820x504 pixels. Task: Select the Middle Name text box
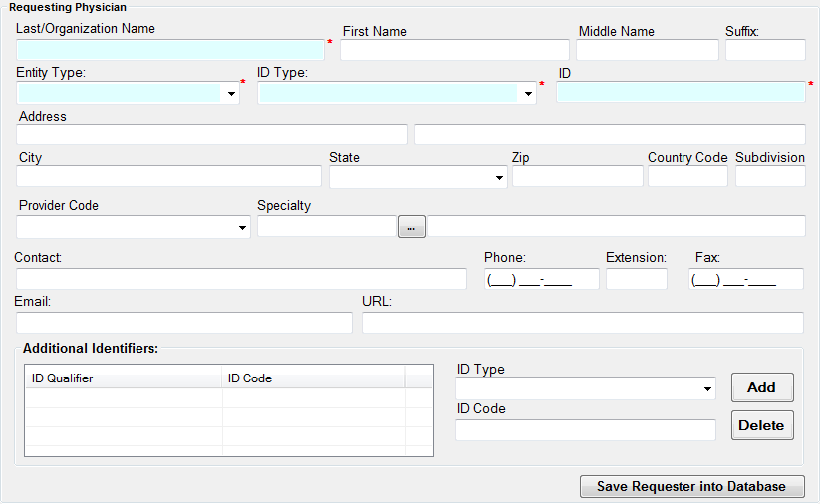click(647, 50)
